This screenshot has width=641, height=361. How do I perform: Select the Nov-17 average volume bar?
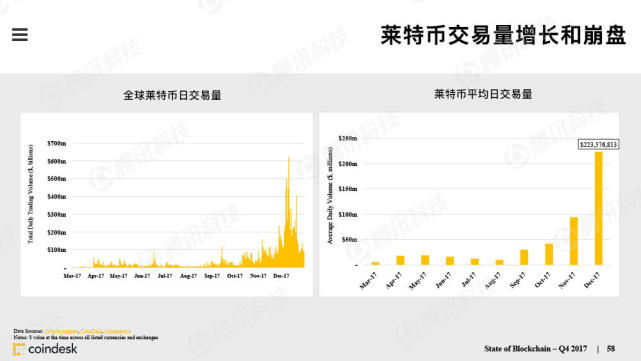click(x=574, y=241)
